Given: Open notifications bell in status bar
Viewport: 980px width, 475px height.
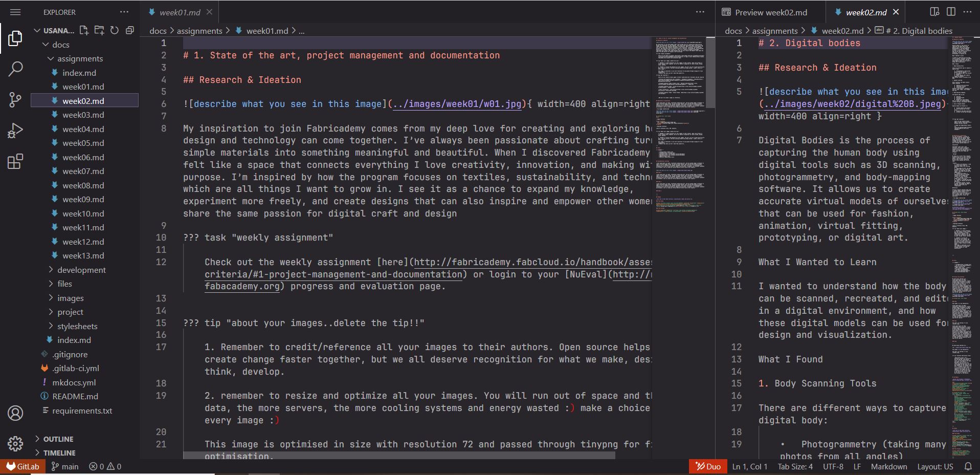Looking at the screenshot, I should click(968, 466).
